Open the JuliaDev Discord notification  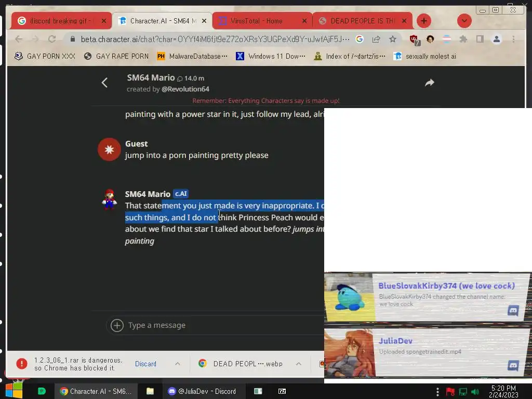pos(427,353)
